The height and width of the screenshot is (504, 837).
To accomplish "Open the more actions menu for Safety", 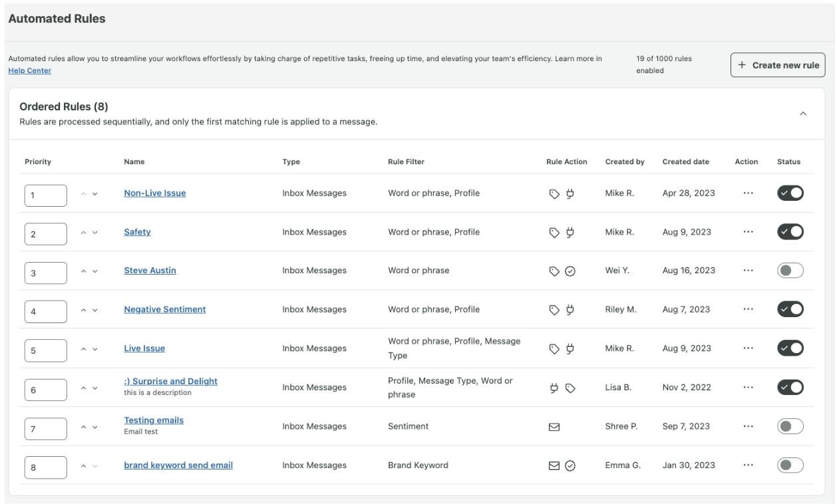I will tap(749, 232).
